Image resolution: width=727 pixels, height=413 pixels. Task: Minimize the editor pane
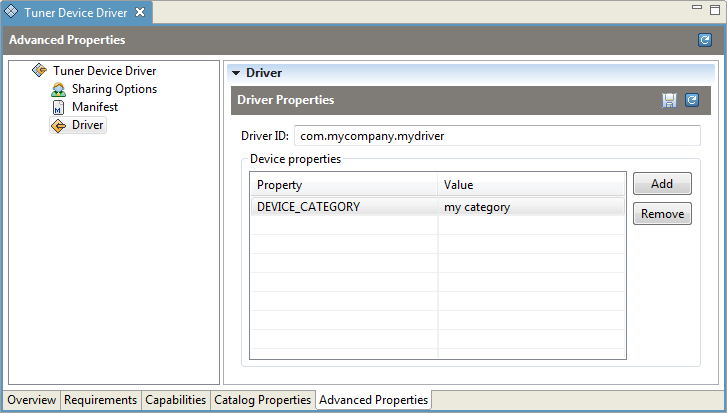point(697,7)
